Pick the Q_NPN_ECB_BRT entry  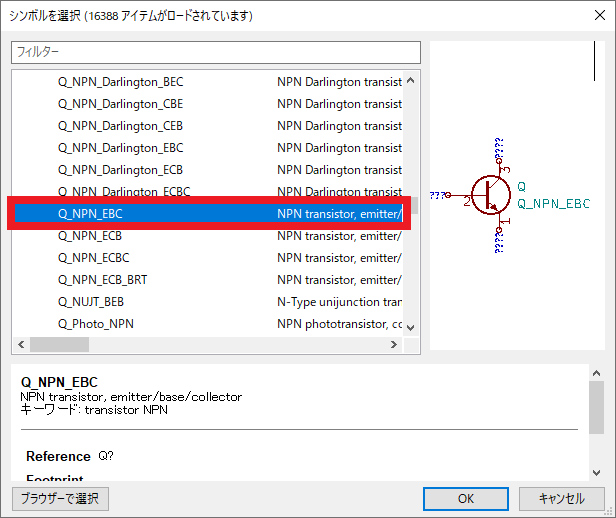pos(102,280)
